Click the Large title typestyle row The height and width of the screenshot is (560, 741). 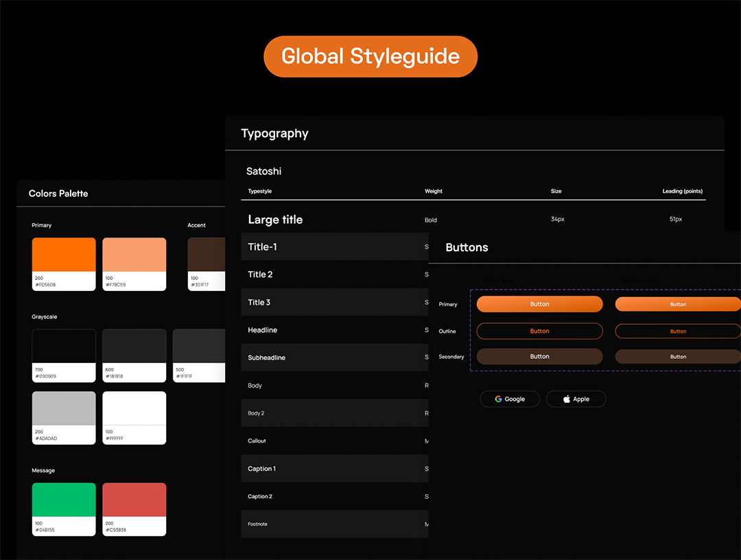(x=275, y=220)
